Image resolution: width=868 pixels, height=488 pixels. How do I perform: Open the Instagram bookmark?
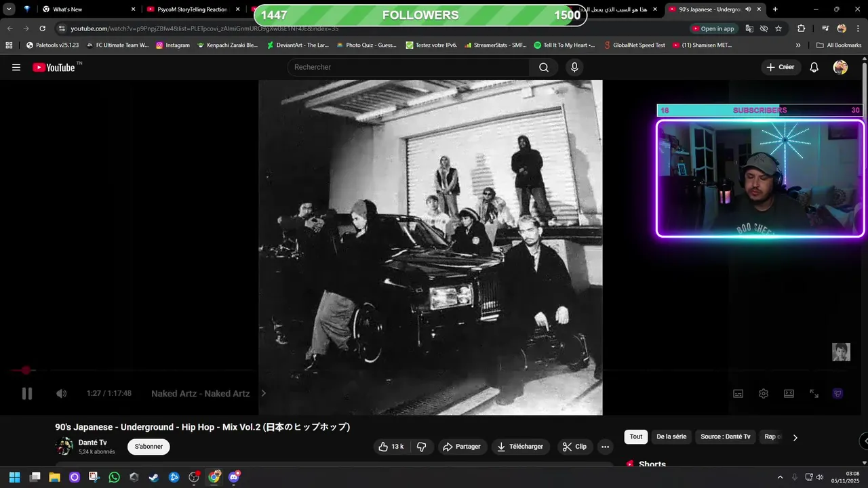[x=173, y=45]
